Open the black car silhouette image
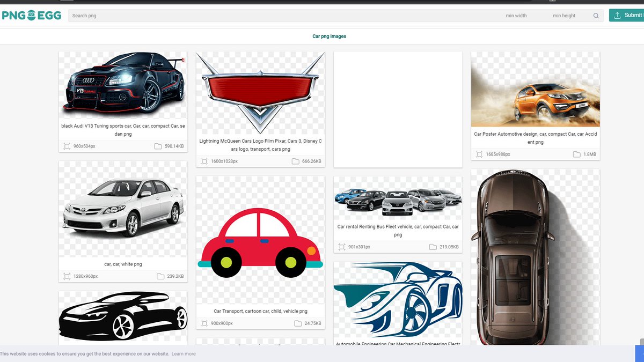 123,317
